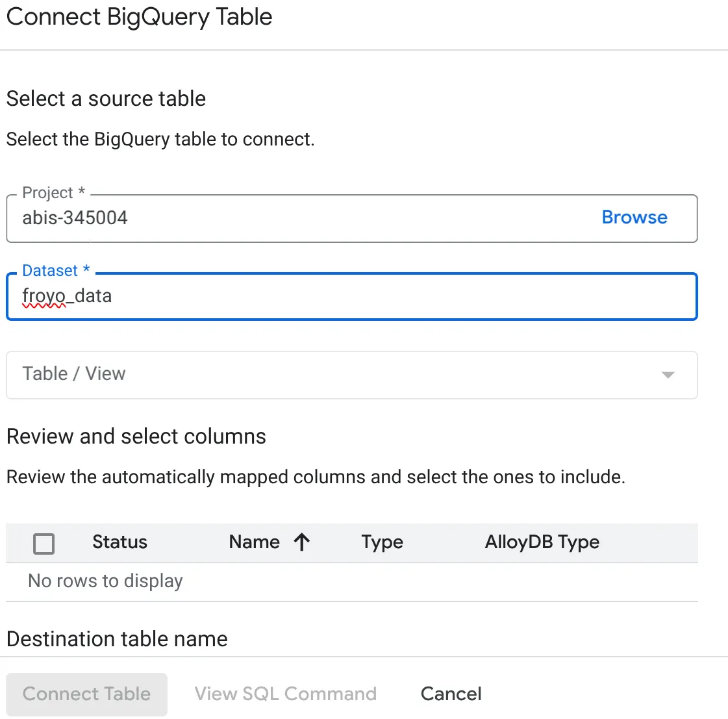The width and height of the screenshot is (728, 719).
Task: Click the AlloyDB Type column header
Action: [542, 542]
